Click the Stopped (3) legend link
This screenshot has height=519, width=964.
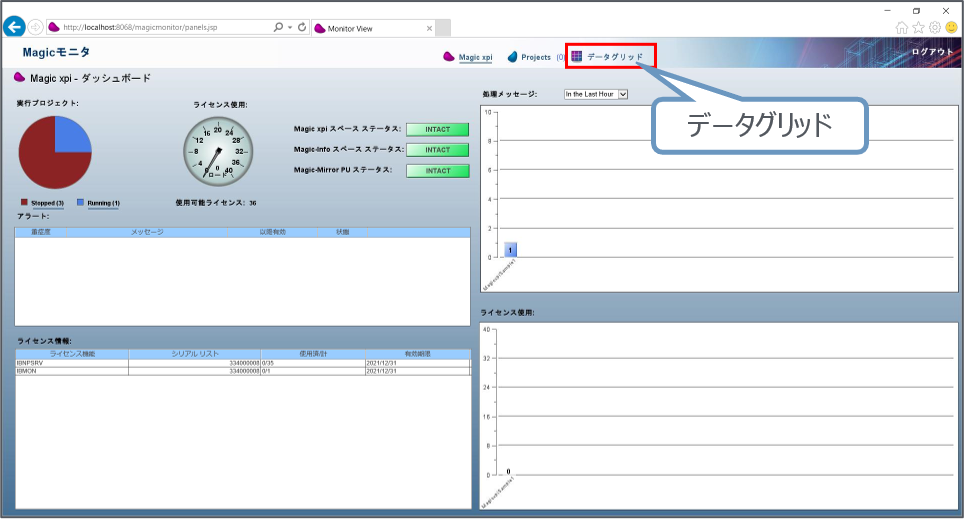(47, 203)
